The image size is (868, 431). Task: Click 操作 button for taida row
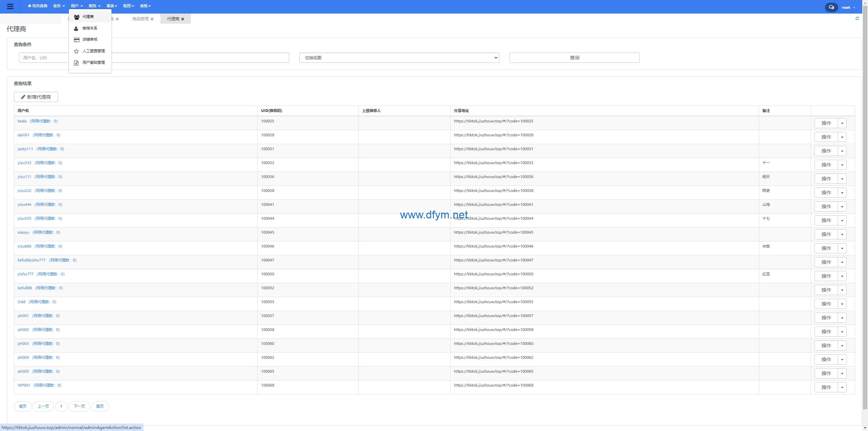(x=826, y=123)
